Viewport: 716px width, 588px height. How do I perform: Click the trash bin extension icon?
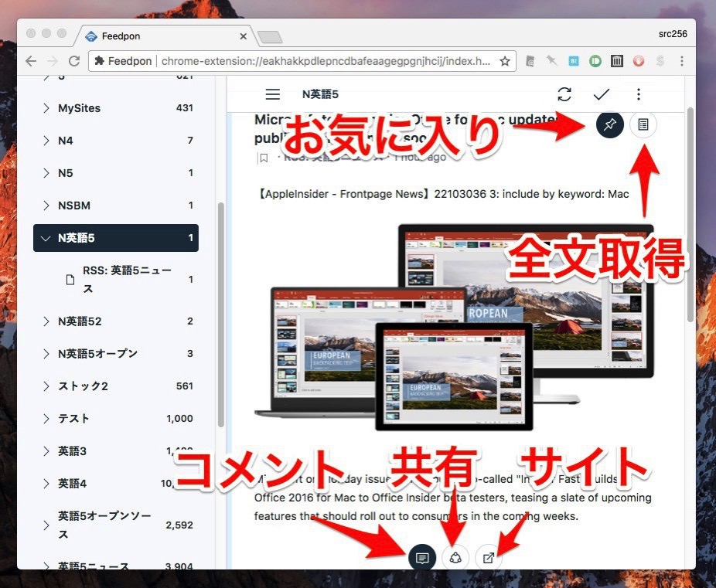pos(617,61)
